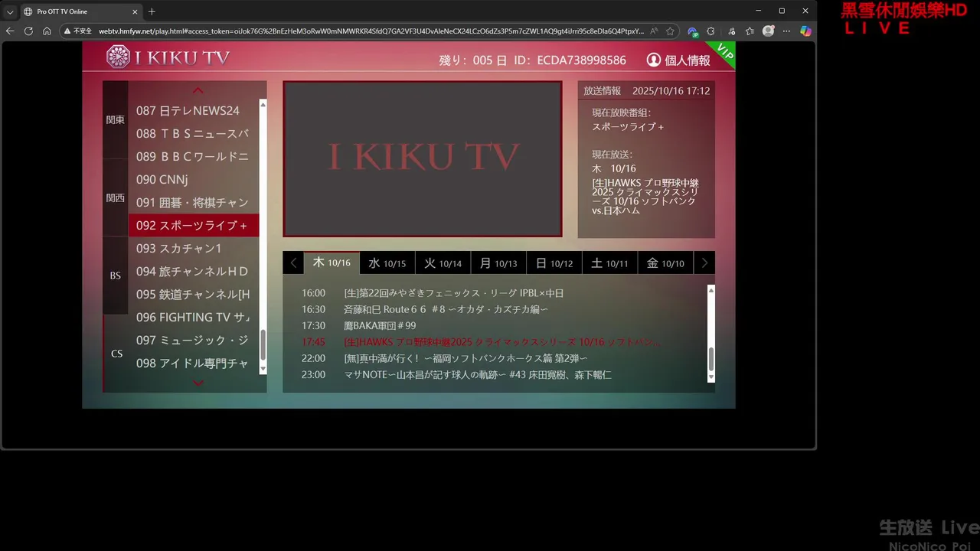This screenshot has height=551, width=980.
Task: Select the 火 10/14 date tab
Action: [443, 262]
